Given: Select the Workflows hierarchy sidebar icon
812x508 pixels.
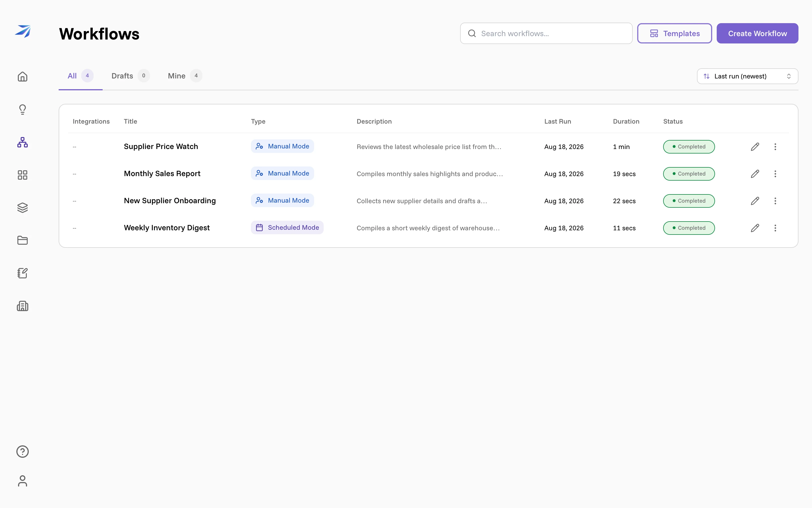Looking at the screenshot, I should (23, 143).
